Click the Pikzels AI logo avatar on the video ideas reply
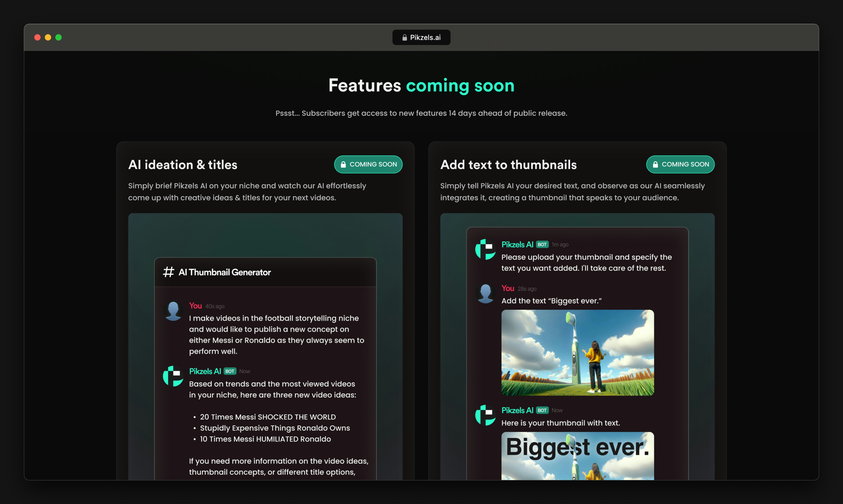This screenshot has width=843, height=504. 173,376
